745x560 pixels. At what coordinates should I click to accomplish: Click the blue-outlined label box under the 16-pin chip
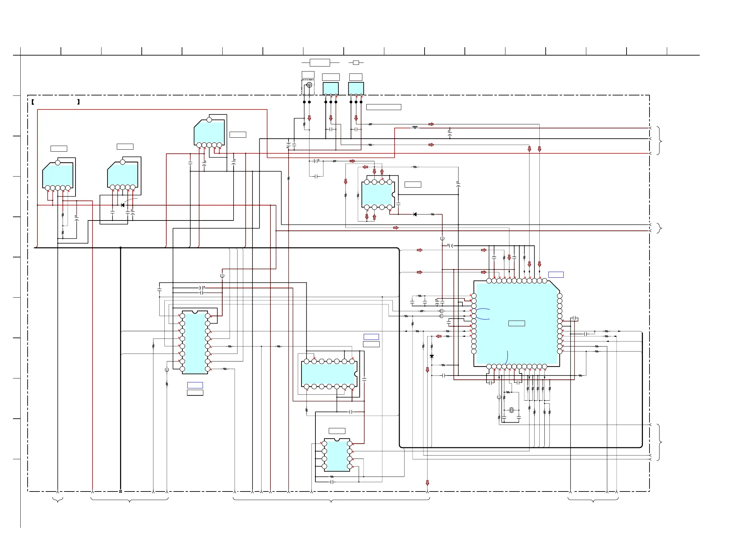[x=195, y=385]
